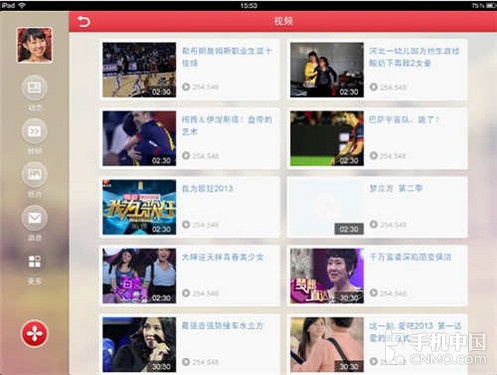497x375 pixels.
Task: Open the four-squares more icon in the sidebar
Action: [x=34, y=262]
